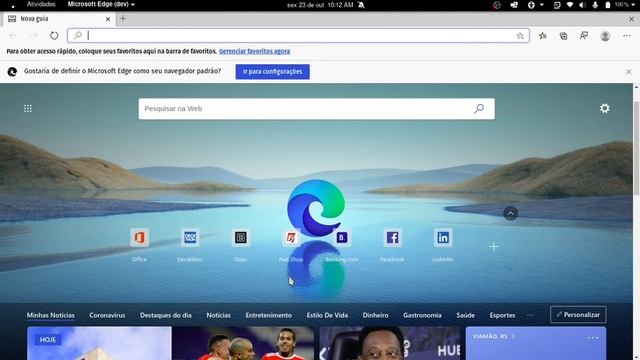Select Gastronomia news tab
Image resolution: width=640 pixels, height=360 pixels.
coord(422,315)
